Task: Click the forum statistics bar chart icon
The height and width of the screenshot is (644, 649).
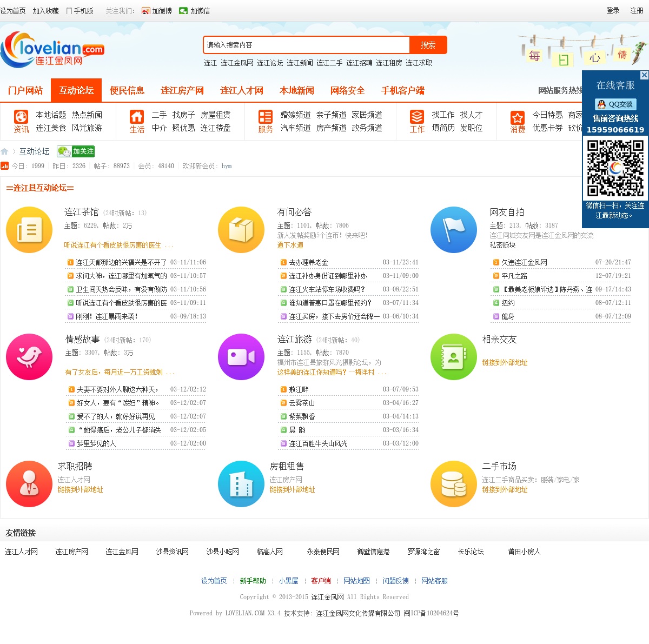Action: [5, 166]
